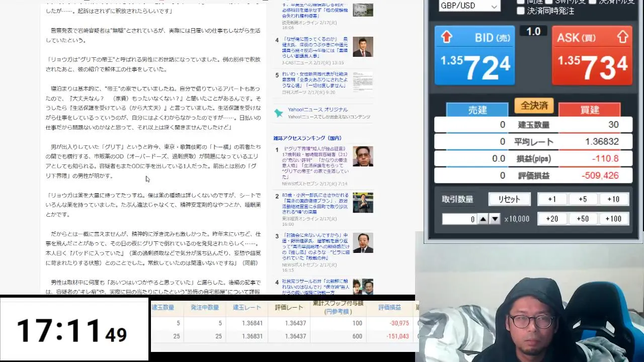Sort positions table by 建玉数量 column header
Screen dimensions: 644x362
[163, 308]
